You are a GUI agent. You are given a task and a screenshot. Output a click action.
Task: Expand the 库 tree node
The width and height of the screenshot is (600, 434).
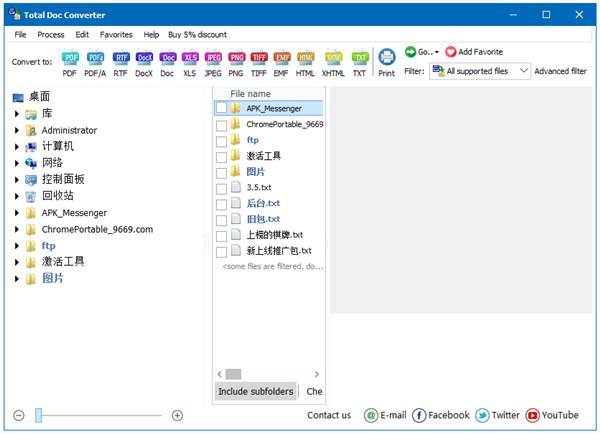pyautogui.click(x=17, y=114)
